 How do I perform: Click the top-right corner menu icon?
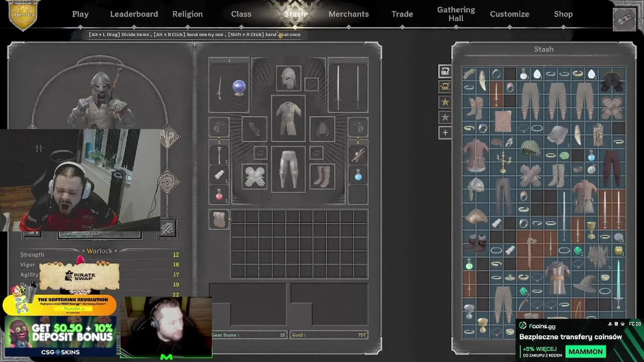click(625, 20)
